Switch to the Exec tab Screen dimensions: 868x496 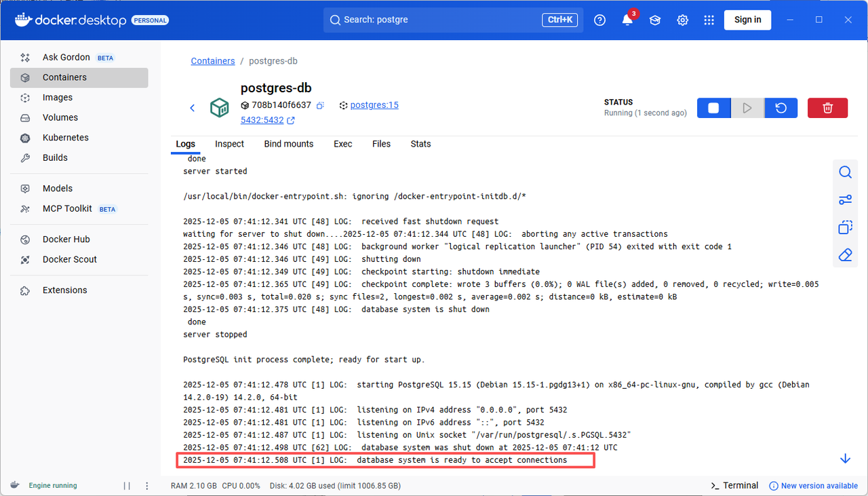pos(343,144)
